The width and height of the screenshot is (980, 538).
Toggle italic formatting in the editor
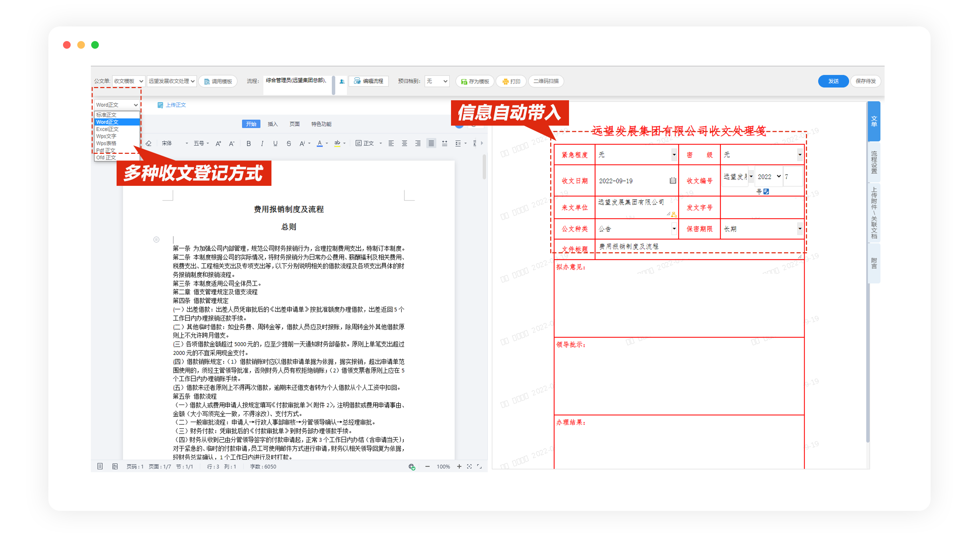click(262, 143)
